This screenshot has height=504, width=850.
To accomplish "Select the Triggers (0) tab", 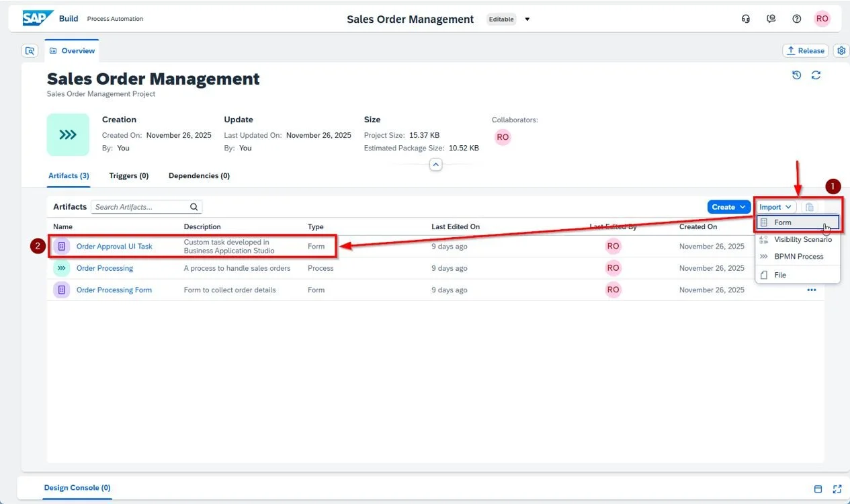I will click(129, 175).
